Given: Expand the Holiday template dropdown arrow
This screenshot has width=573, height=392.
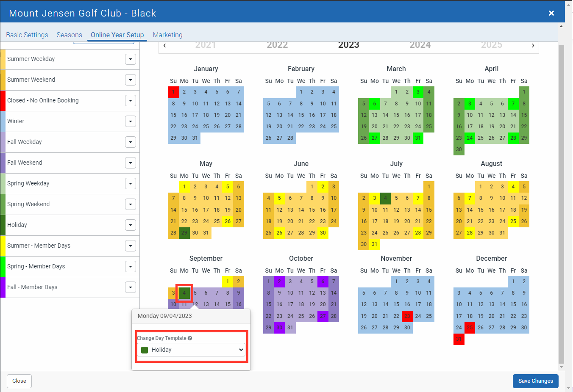Looking at the screenshot, I should tap(131, 225).
